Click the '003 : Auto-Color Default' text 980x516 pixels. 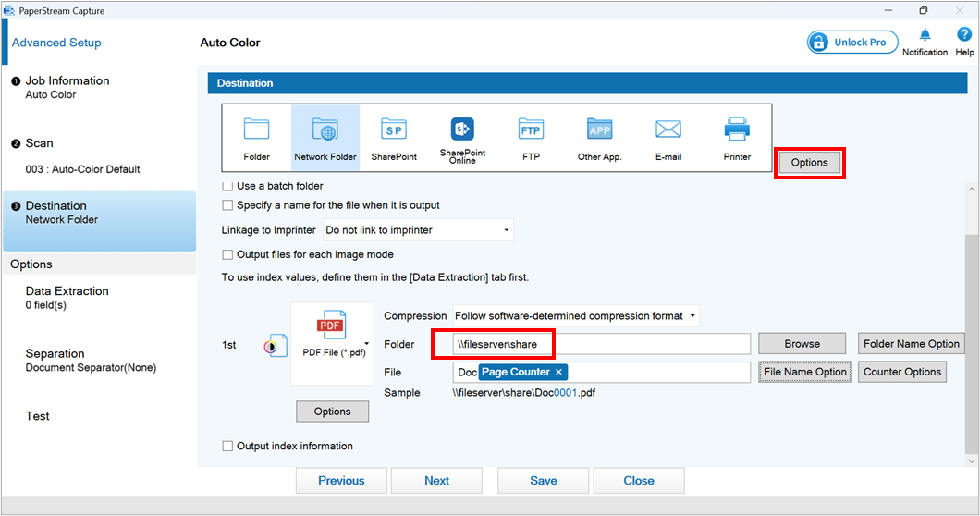click(82, 169)
